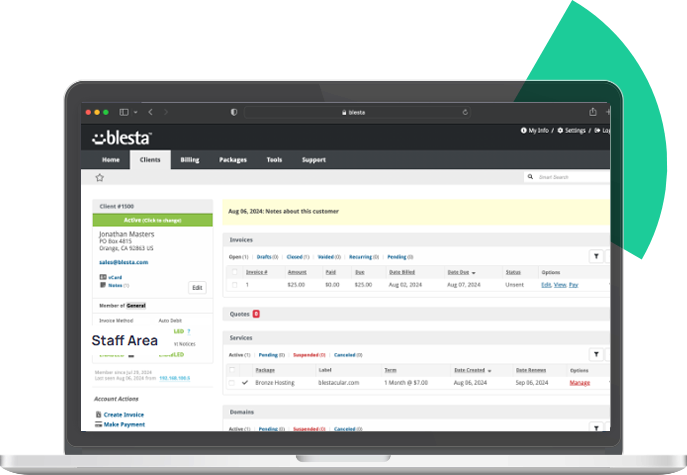Viewport: 687px width, 475px height.
Task: Check the checkbox for invoice 1
Action: [x=235, y=285]
